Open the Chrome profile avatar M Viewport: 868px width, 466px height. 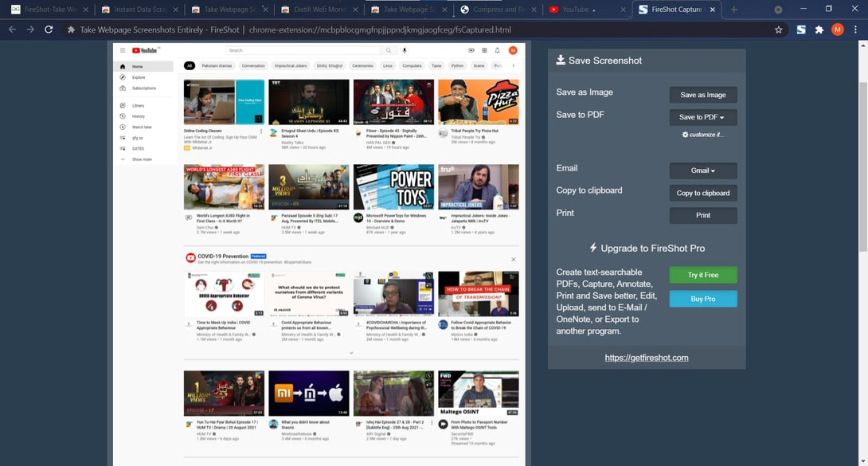[838, 30]
